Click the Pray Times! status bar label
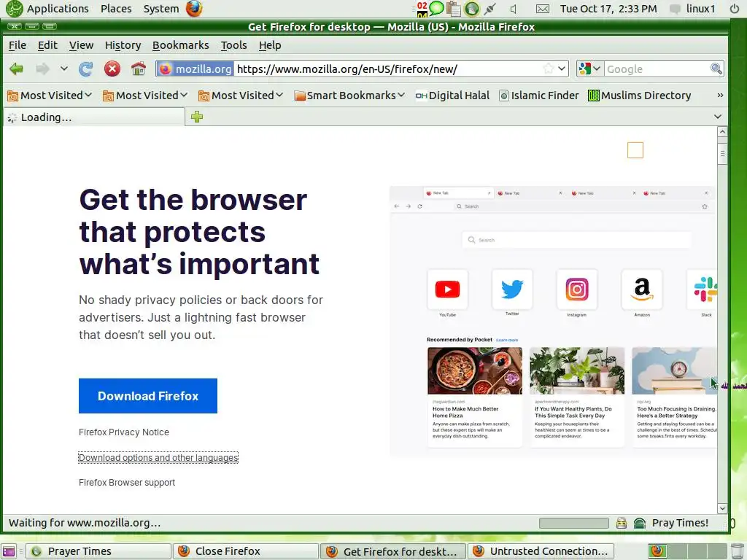 pos(680,523)
